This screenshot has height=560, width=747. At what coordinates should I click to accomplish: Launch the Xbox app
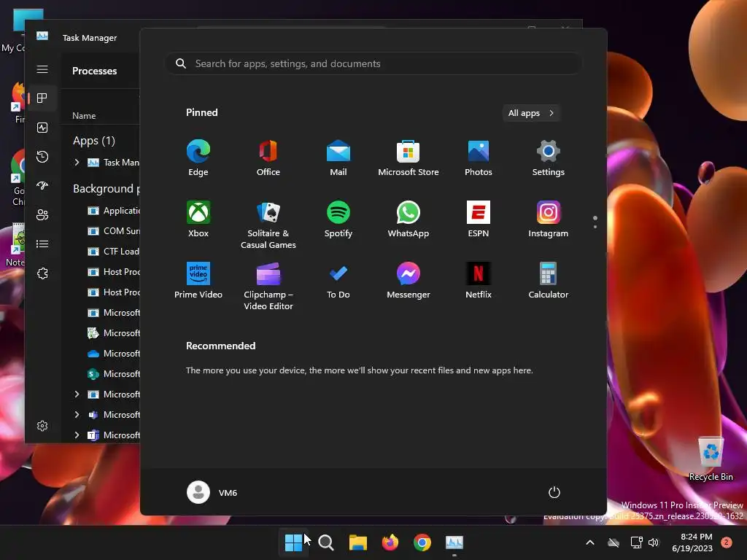coord(198,219)
